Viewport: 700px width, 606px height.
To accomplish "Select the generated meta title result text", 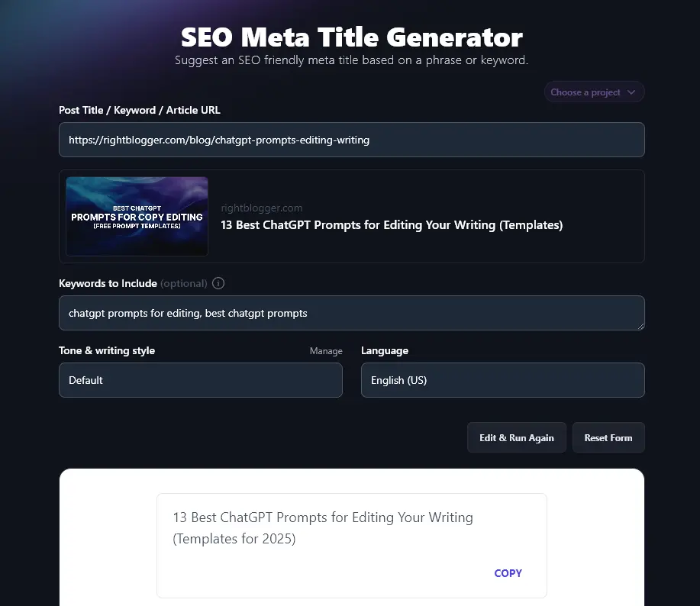I will coord(322,528).
